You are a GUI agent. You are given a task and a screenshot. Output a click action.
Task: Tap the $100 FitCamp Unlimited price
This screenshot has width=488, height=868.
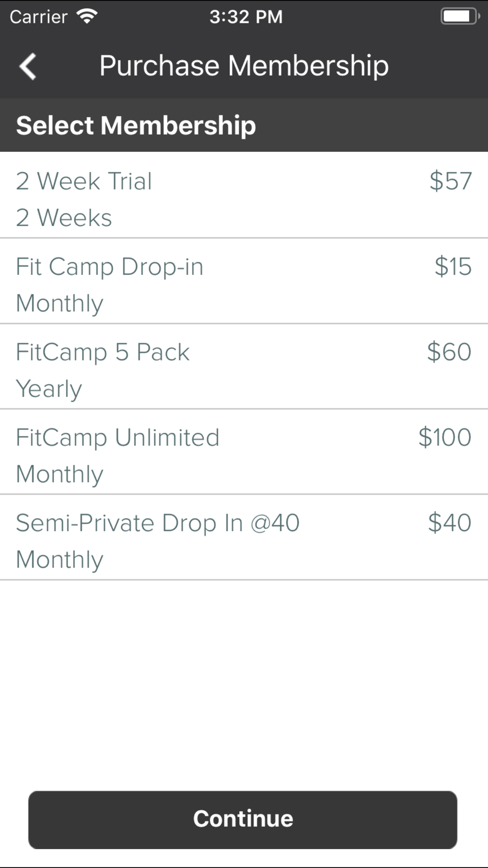[x=445, y=437]
